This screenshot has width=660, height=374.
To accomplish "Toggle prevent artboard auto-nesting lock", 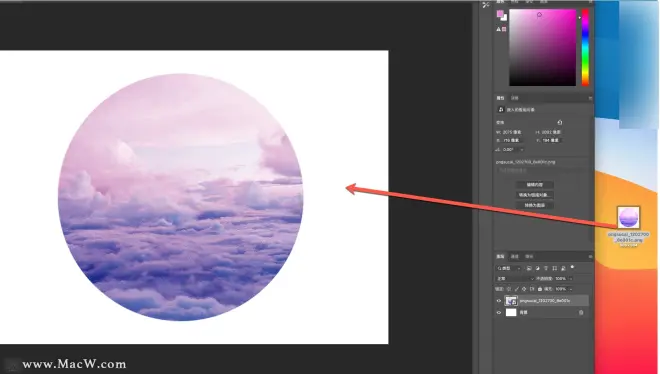I will click(x=532, y=289).
